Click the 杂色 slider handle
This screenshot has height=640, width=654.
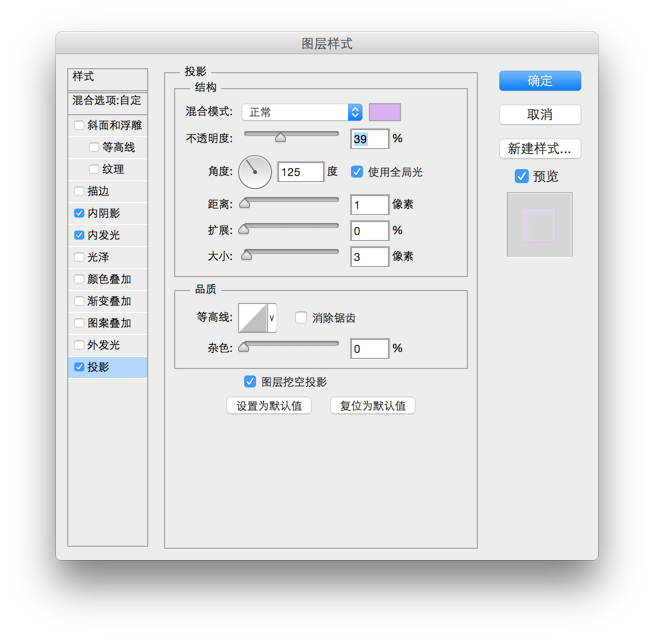(x=244, y=347)
